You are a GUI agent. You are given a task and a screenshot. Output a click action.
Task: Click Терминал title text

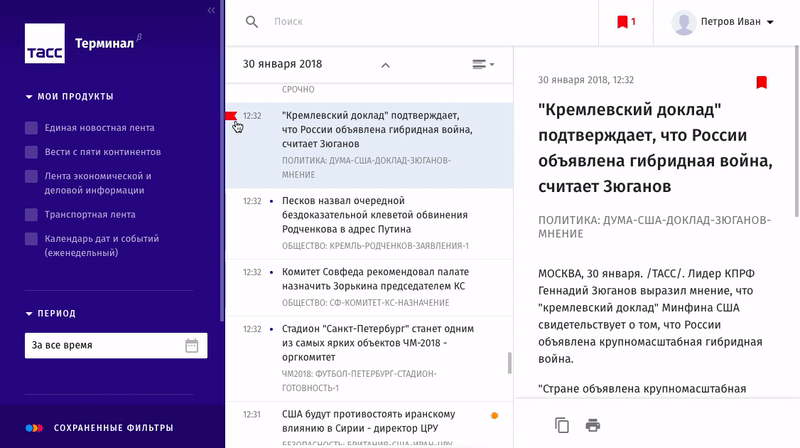click(x=105, y=43)
